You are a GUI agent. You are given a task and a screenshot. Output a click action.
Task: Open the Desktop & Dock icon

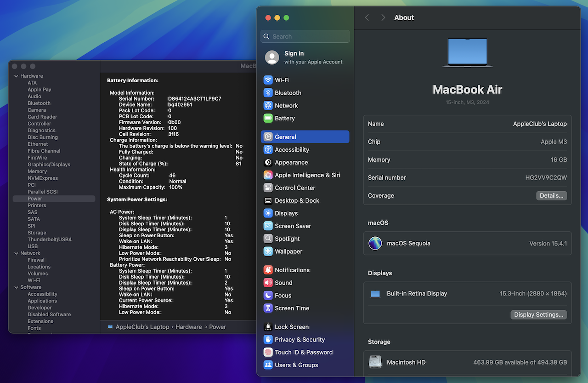click(268, 200)
